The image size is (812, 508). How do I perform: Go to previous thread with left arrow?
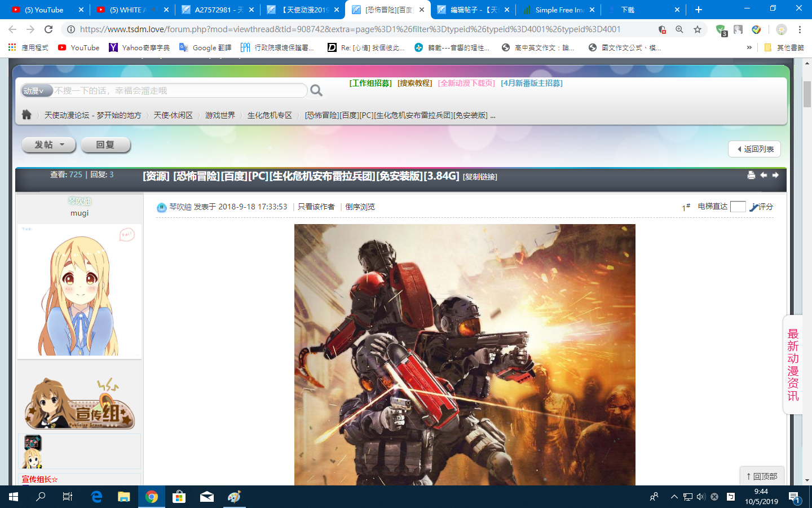click(x=764, y=175)
